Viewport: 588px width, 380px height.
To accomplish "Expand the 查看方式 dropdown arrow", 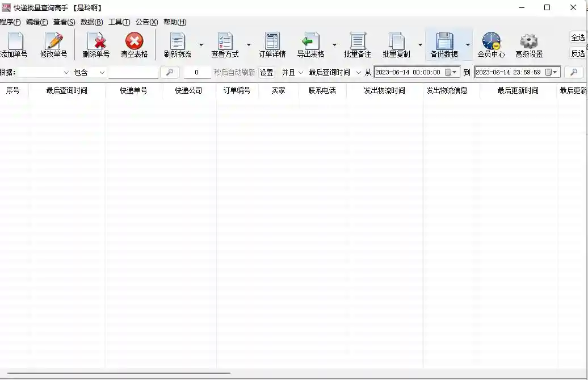I will point(249,45).
